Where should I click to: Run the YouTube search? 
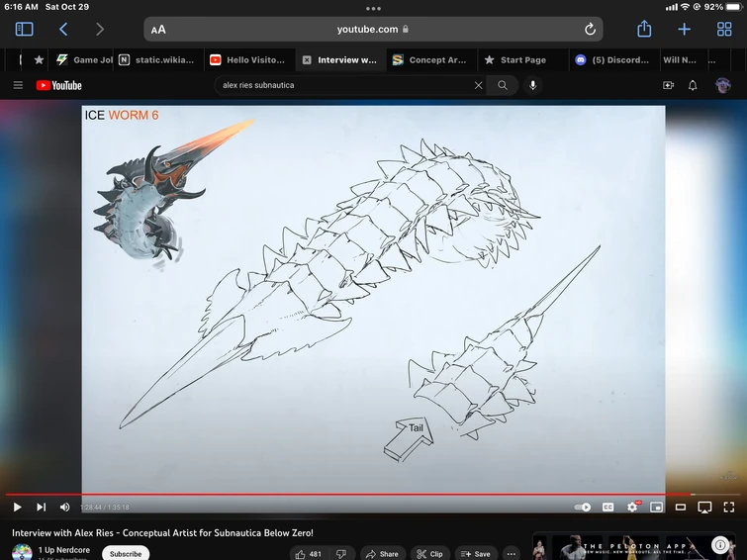tap(503, 85)
